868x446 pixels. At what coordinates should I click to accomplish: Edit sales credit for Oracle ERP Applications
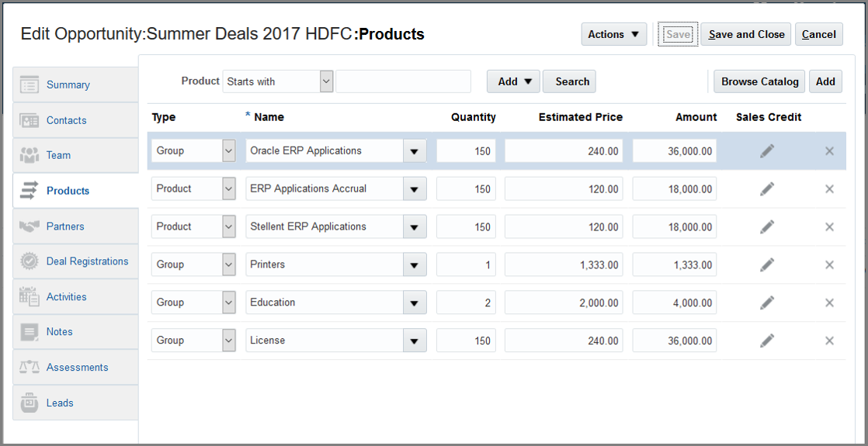pos(767,151)
